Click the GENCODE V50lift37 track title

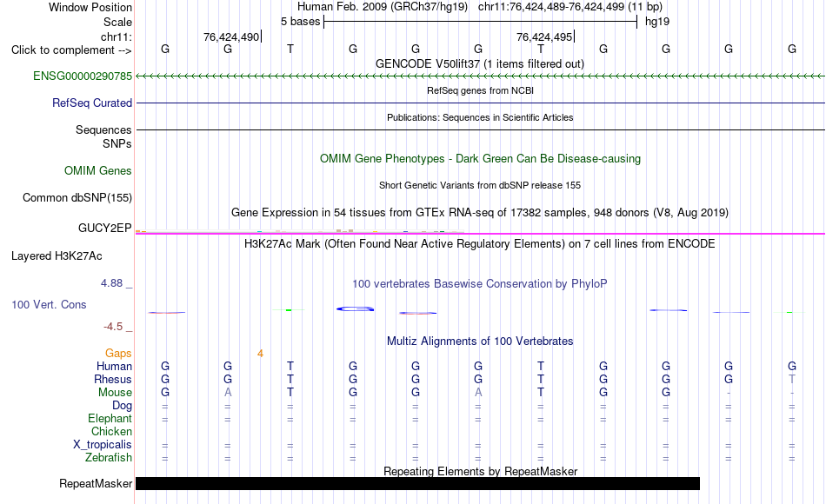pyautogui.click(x=479, y=63)
